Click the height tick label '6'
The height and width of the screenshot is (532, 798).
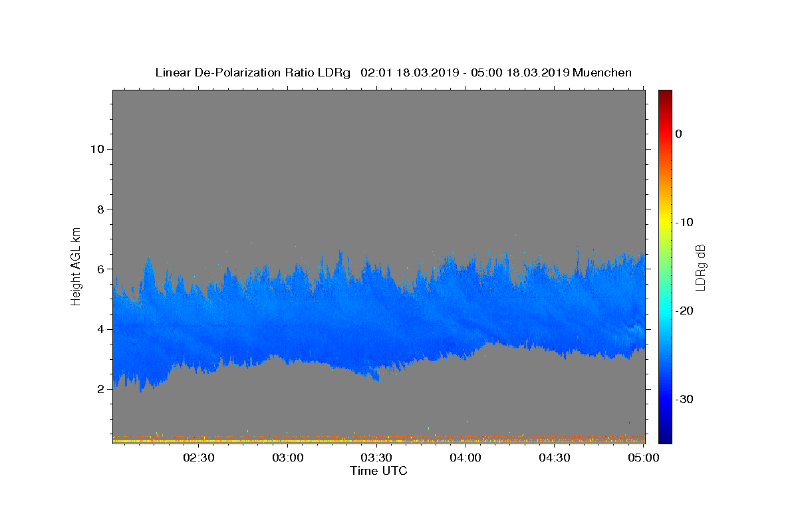tap(101, 269)
